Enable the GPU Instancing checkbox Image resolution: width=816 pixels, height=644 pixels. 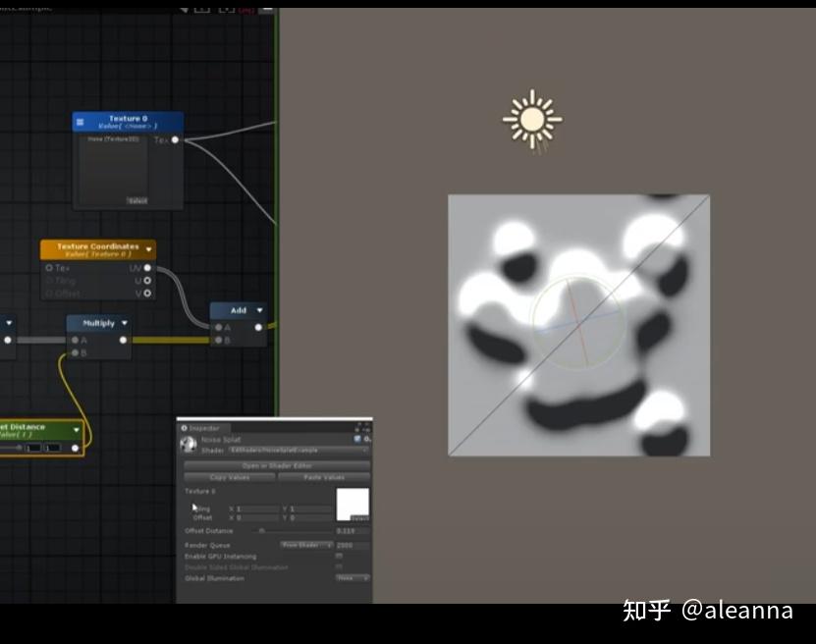click(x=338, y=557)
